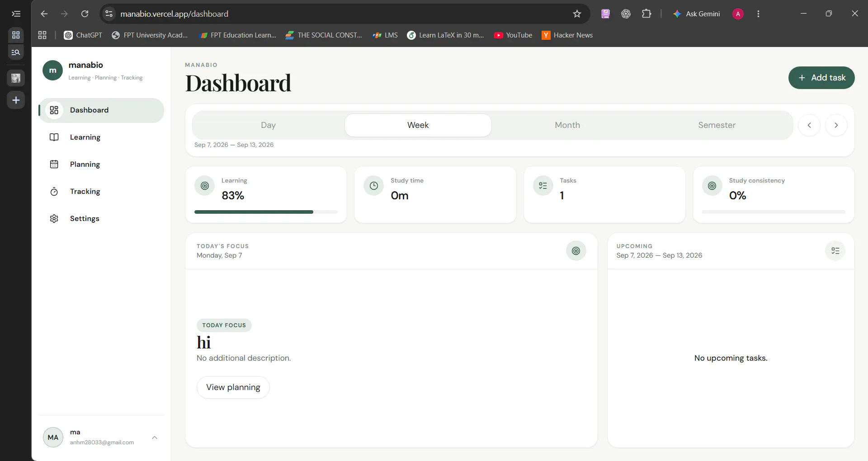Go to Planning in the sidebar

101,165
